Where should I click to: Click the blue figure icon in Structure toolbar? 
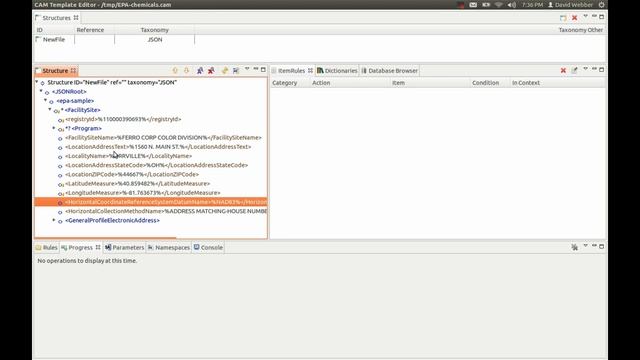[200, 71]
